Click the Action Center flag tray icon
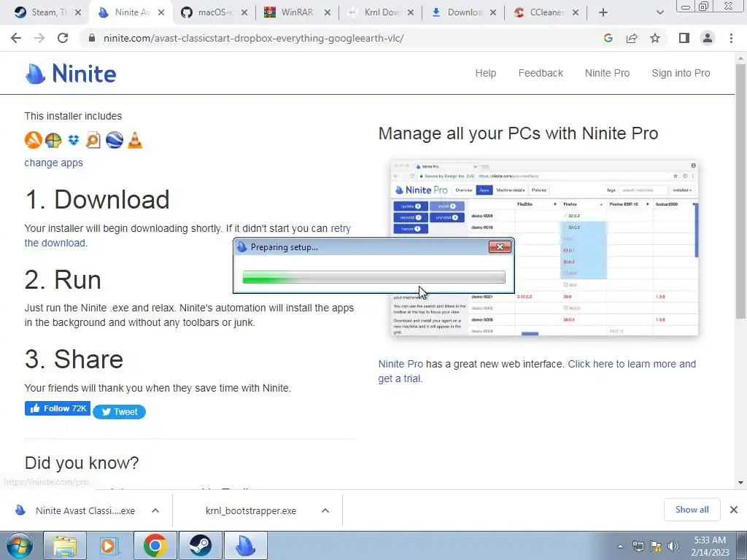The image size is (747, 560). pyautogui.click(x=656, y=546)
